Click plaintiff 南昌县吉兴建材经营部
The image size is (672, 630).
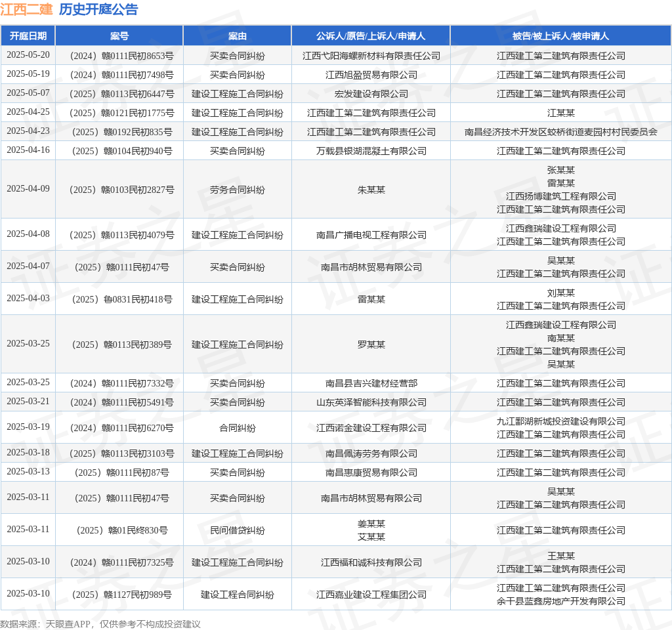[371, 383]
